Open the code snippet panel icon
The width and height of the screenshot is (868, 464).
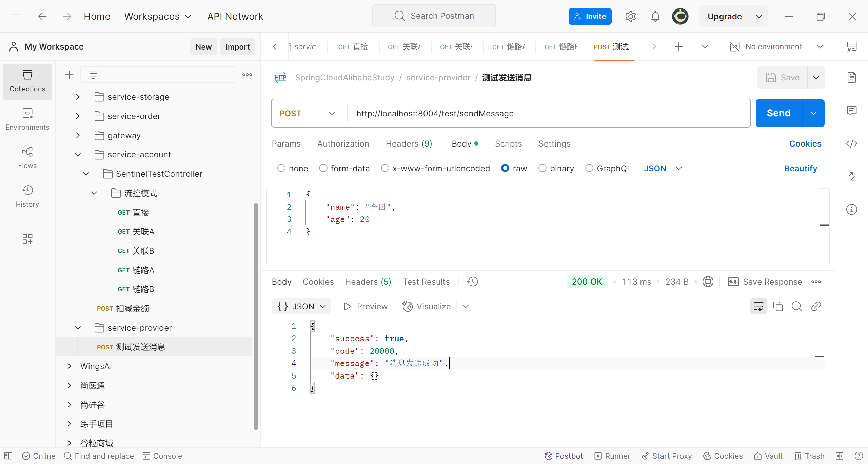[851, 144]
